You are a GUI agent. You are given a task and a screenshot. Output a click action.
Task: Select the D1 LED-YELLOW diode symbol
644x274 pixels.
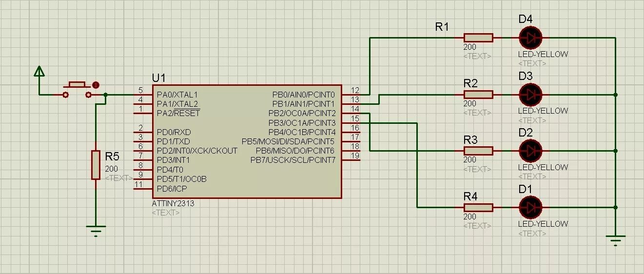tap(531, 207)
